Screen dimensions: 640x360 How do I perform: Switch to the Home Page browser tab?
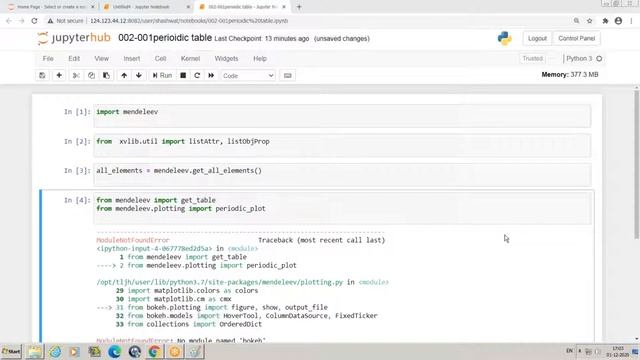51,7
